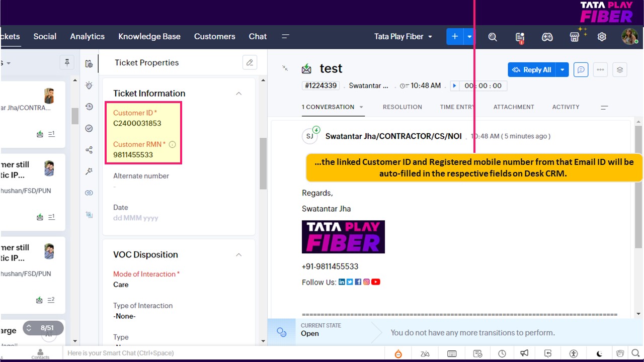The image size is (644, 362).
Task: Go to the Analytics module
Action: (x=88, y=37)
